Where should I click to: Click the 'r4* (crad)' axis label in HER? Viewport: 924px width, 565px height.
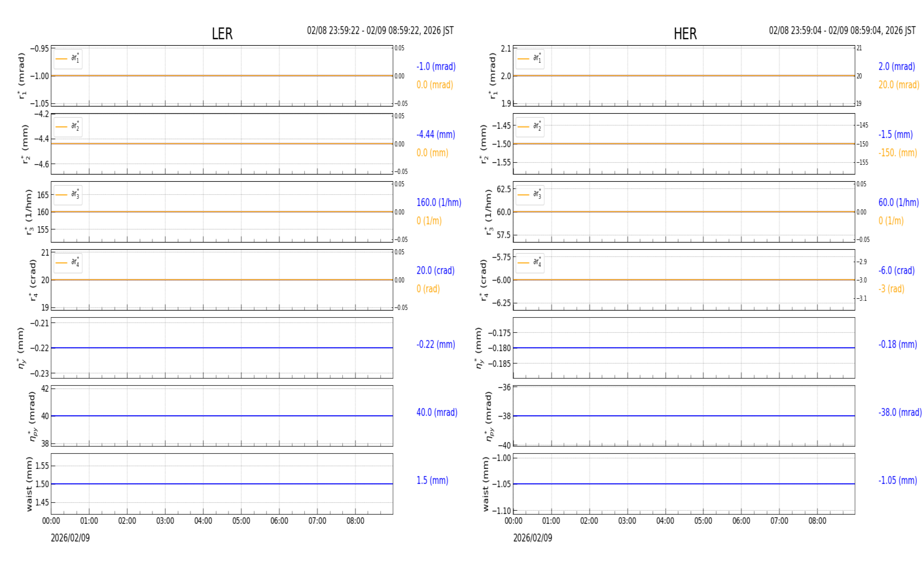click(484, 280)
